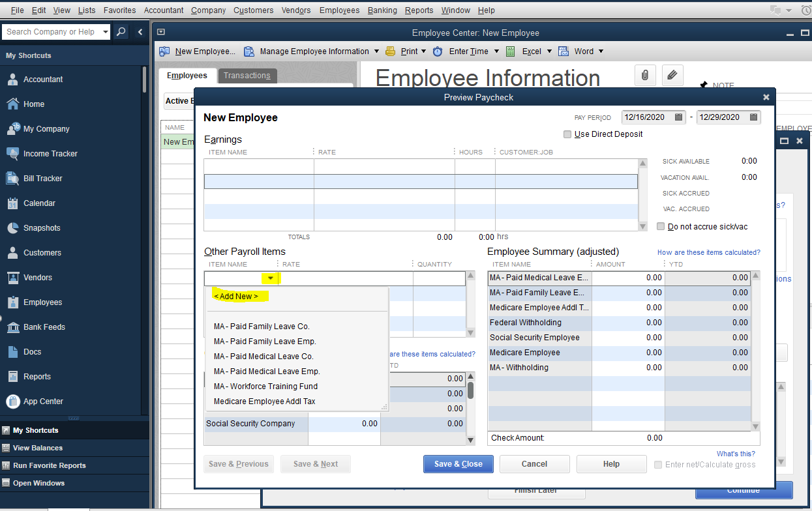Expand the Print dropdown arrow
This screenshot has width=812, height=511.
tap(423, 51)
